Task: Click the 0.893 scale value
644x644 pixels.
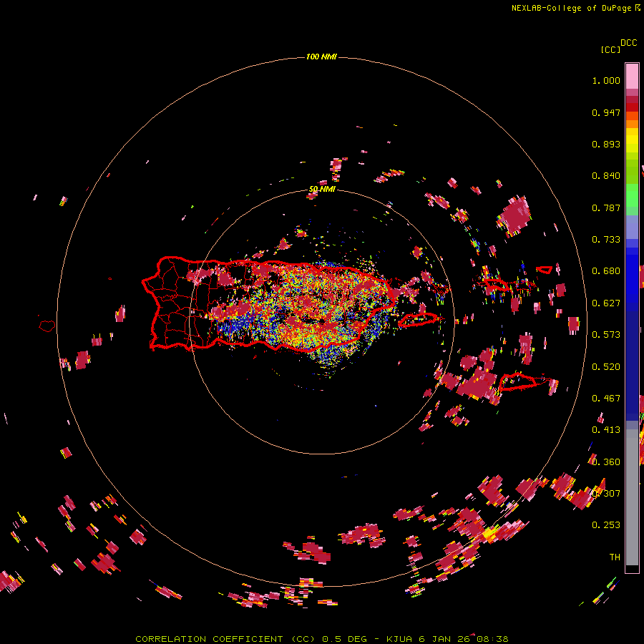Action: [606, 144]
